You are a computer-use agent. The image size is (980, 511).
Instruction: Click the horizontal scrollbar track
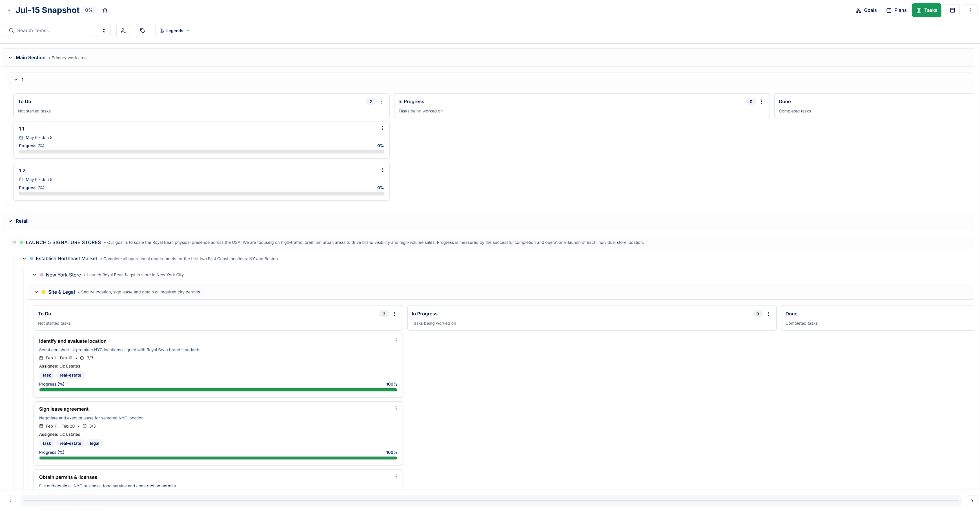point(491,501)
